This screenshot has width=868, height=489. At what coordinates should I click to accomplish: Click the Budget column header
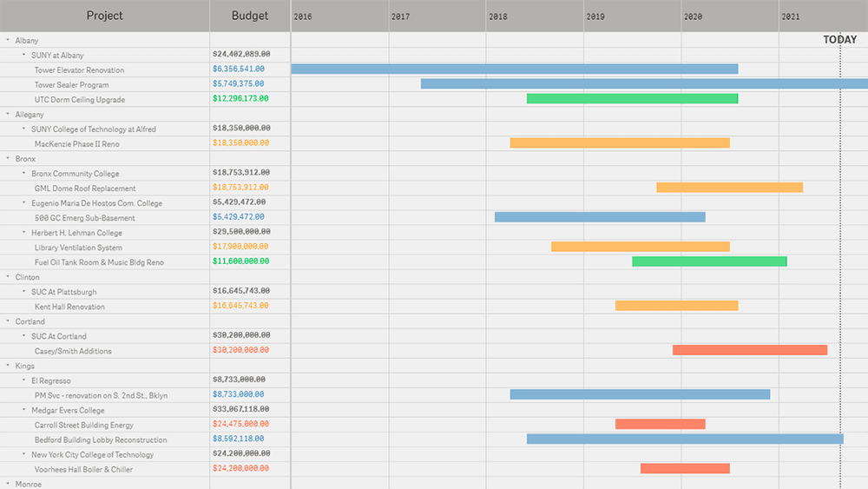point(250,16)
